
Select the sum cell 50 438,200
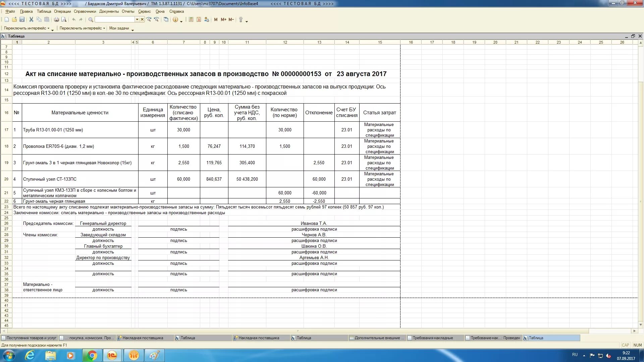click(x=247, y=179)
